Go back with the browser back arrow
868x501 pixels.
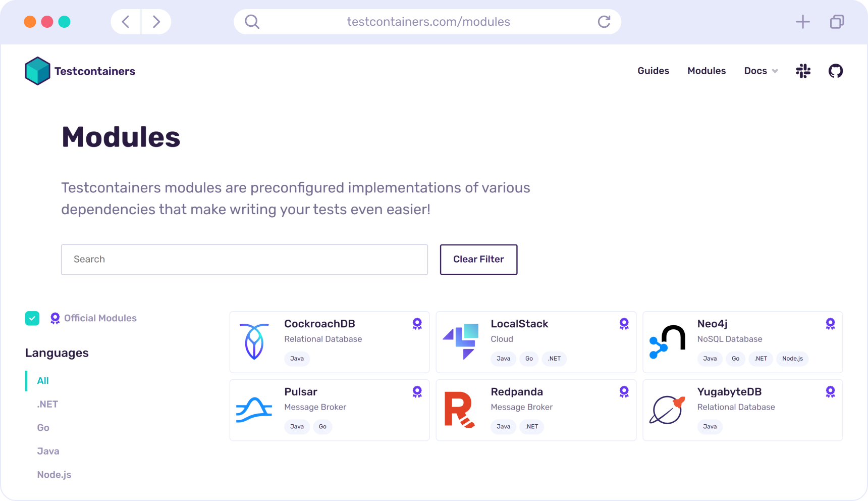tap(126, 22)
